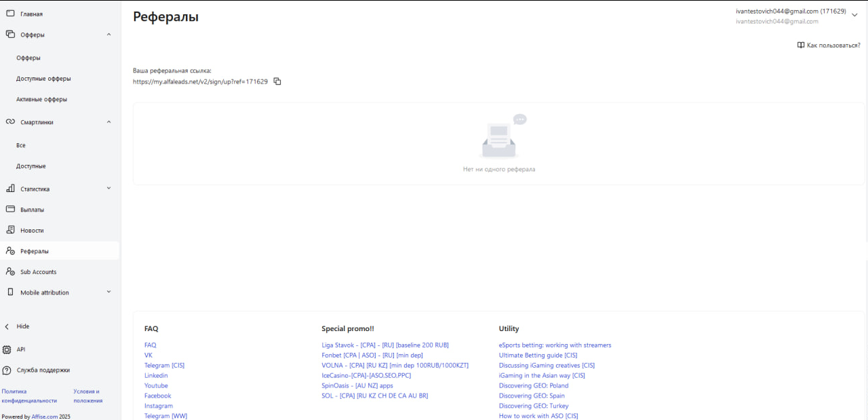Open eSports betting: working with streamers link
868x420 pixels.
pyautogui.click(x=555, y=345)
